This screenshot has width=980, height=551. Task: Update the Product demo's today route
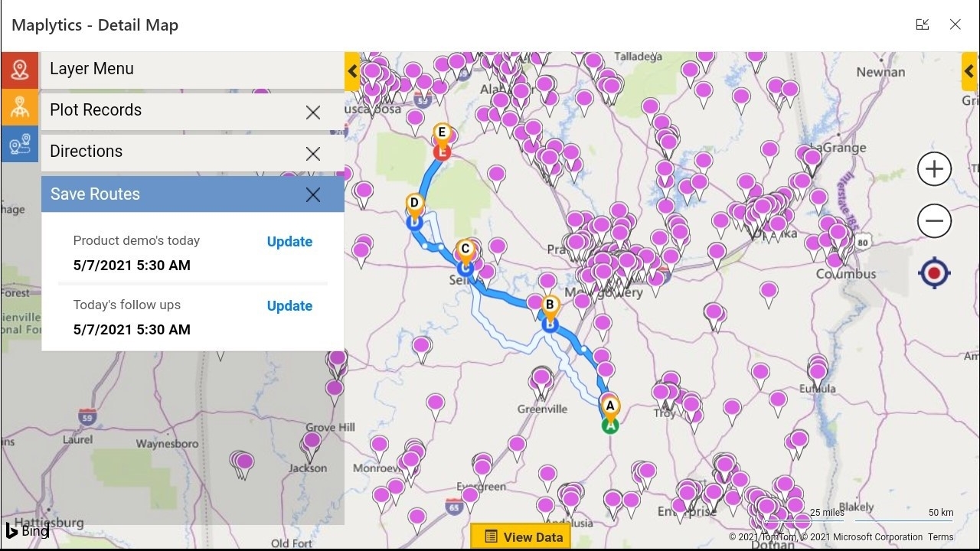[x=289, y=242]
